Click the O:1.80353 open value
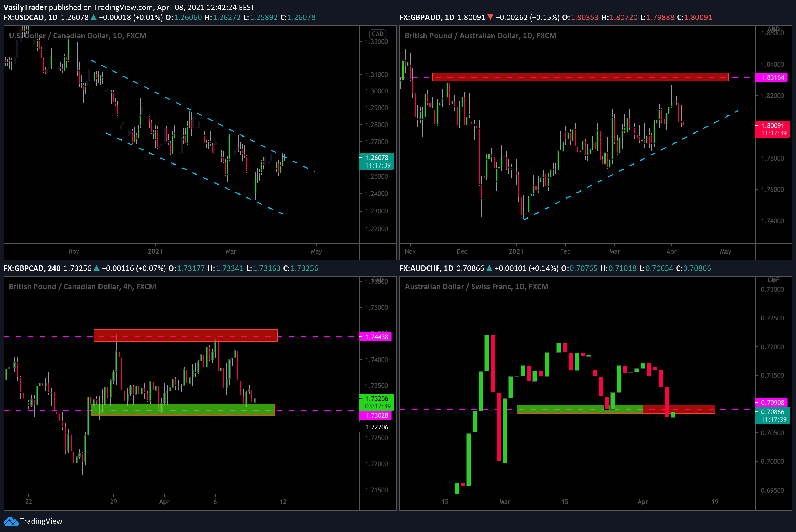Image resolution: width=796 pixels, height=532 pixels. pyautogui.click(x=580, y=17)
